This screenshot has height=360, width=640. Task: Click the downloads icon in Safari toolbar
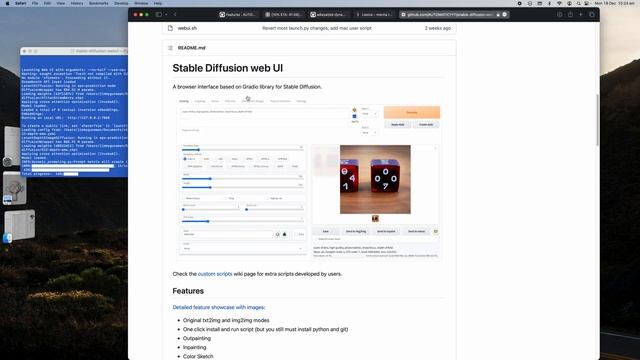click(559, 14)
